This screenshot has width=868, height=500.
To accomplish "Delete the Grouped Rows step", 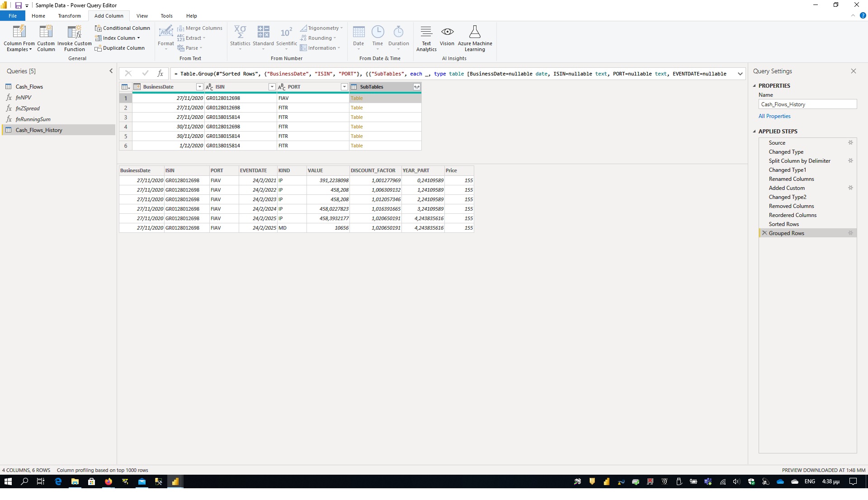I will point(764,233).
